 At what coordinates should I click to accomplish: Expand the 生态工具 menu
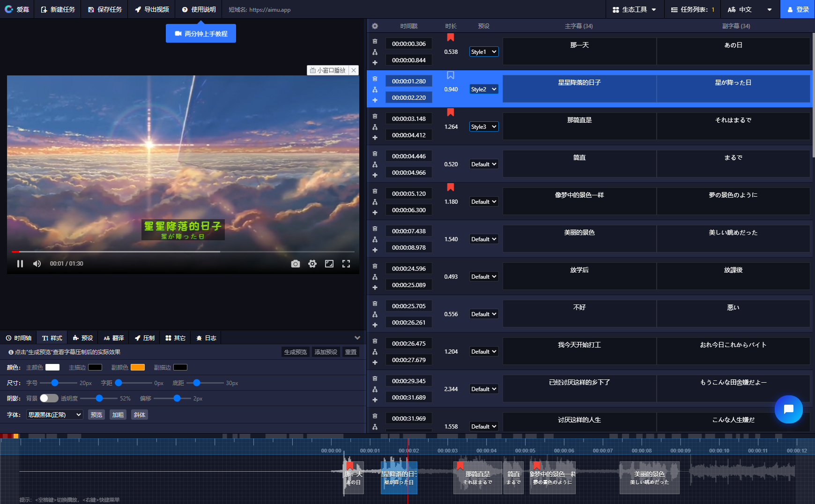[x=635, y=9]
